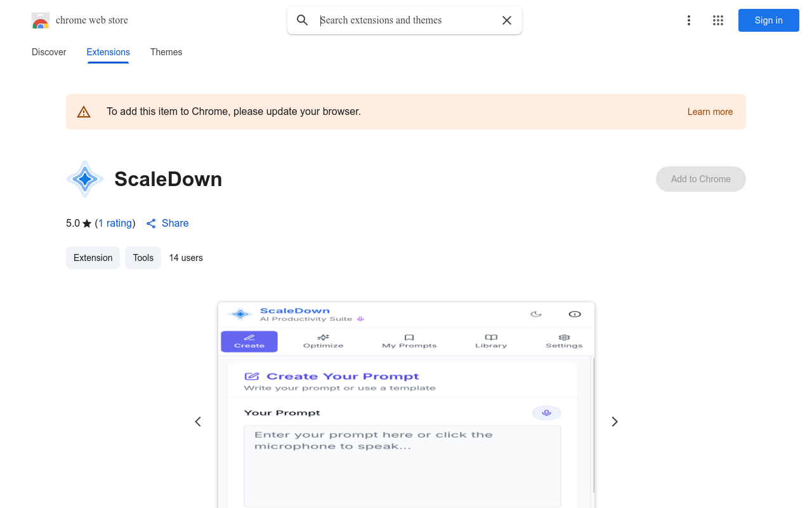The height and width of the screenshot is (508, 812).
Task: Open the Google apps grid
Action: tap(718, 20)
